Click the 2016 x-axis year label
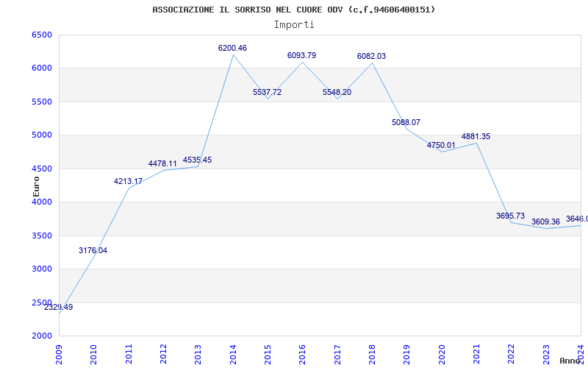The image size is (588, 368). 303,355
